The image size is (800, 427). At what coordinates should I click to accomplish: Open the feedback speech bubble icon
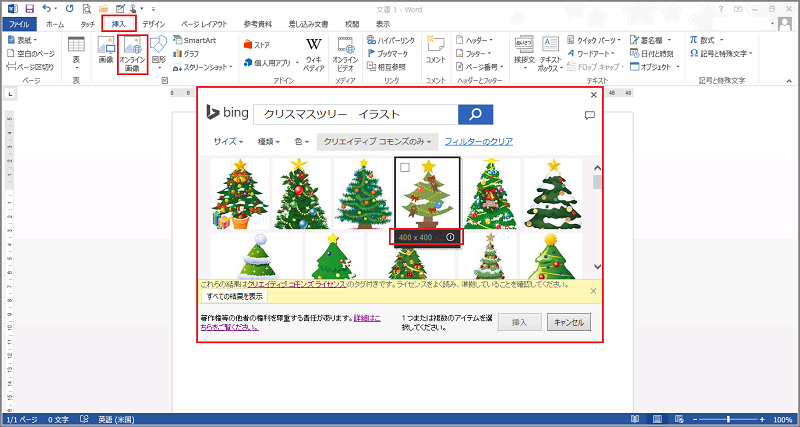pos(589,115)
